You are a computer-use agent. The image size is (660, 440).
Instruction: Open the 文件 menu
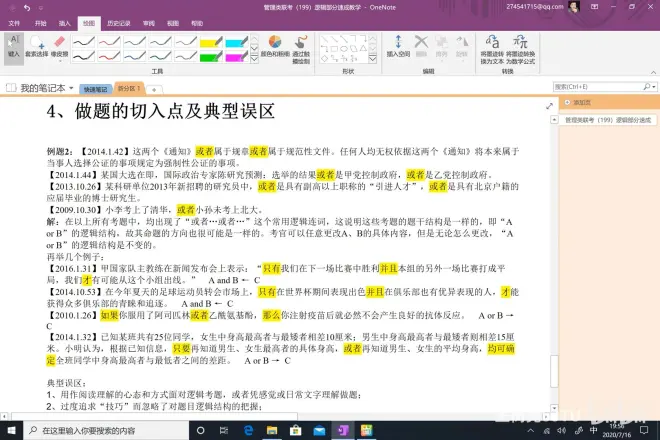coord(13,21)
